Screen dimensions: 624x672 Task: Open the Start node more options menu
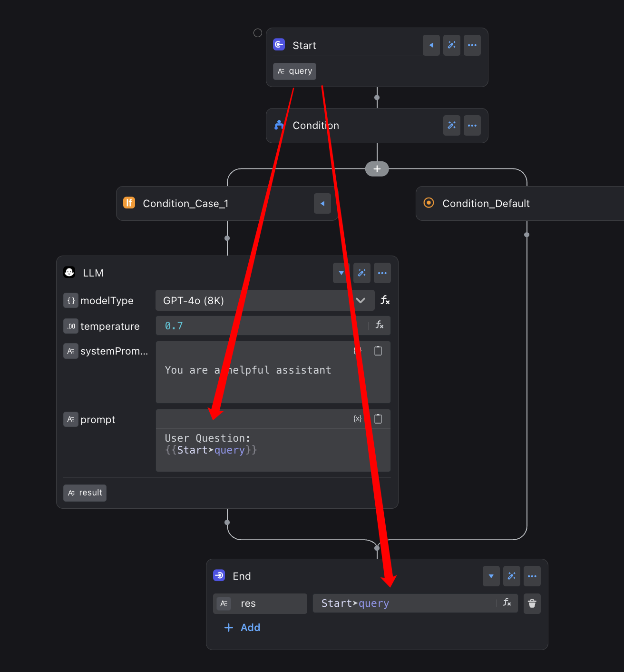472,45
